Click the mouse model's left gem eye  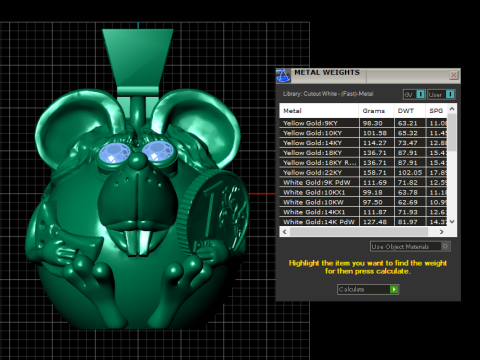coord(114,153)
